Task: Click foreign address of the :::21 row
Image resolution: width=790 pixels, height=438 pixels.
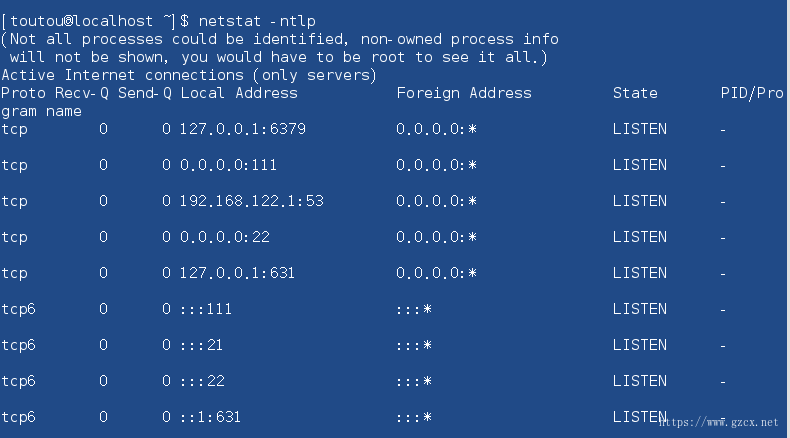Action: [x=414, y=345]
